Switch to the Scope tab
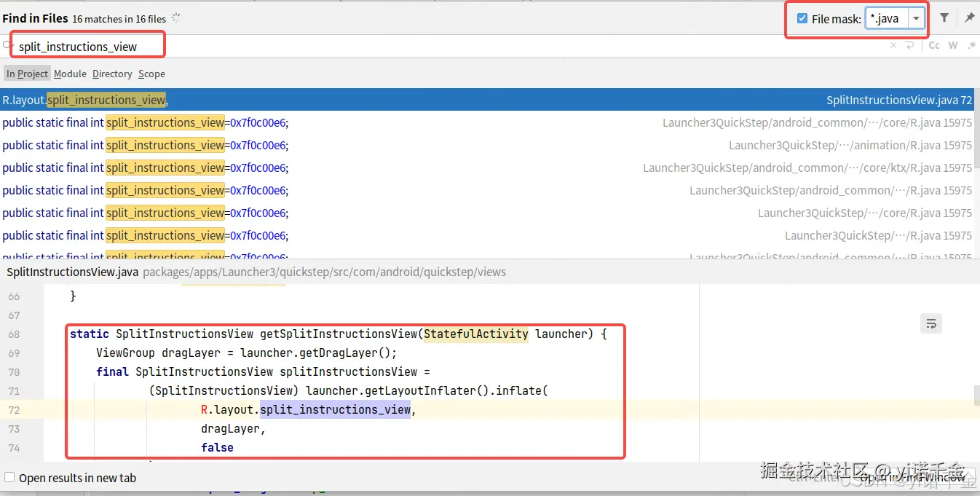The image size is (980, 496). tap(151, 74)
